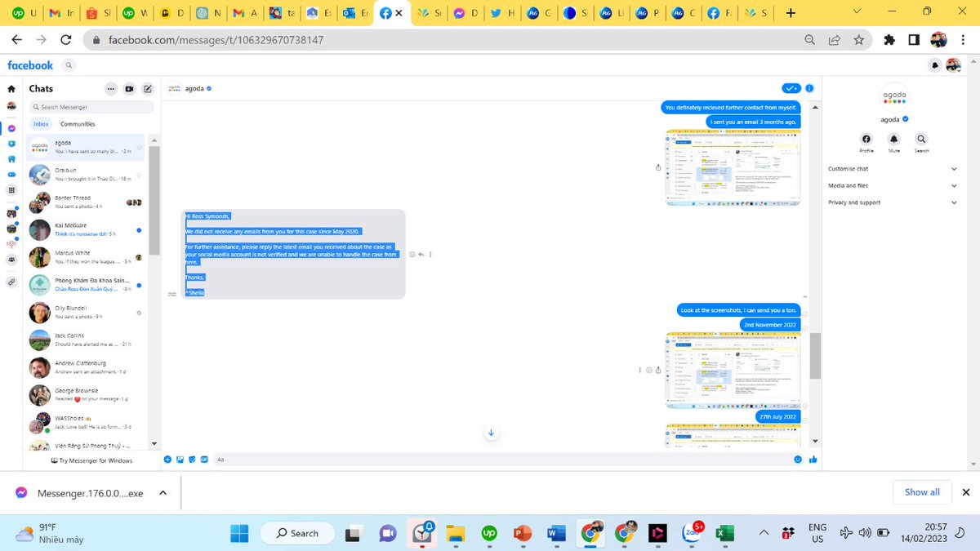Open agoda chat in list
980x551 pixels.
87,147
